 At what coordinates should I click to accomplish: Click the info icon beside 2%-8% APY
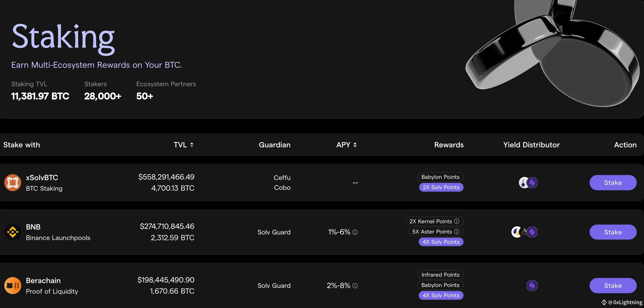pos(355,285)
